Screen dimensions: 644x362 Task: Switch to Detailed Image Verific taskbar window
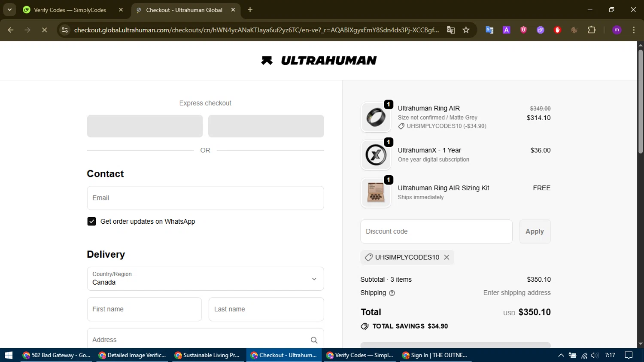(132, 355)
